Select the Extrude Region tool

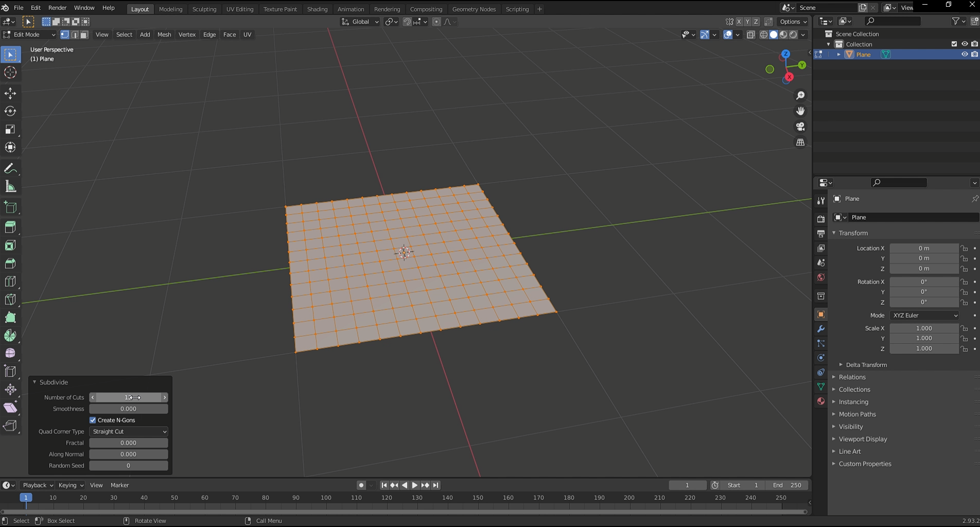point(10,227)
